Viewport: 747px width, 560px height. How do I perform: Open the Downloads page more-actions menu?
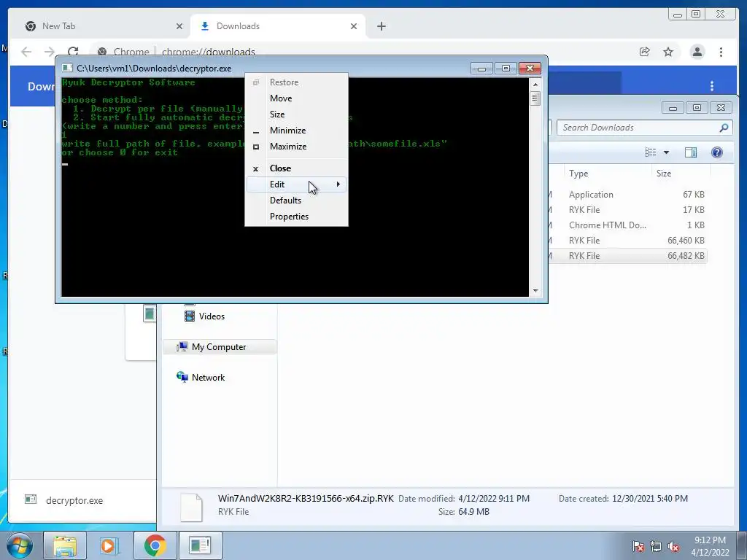tap(712, 86)
